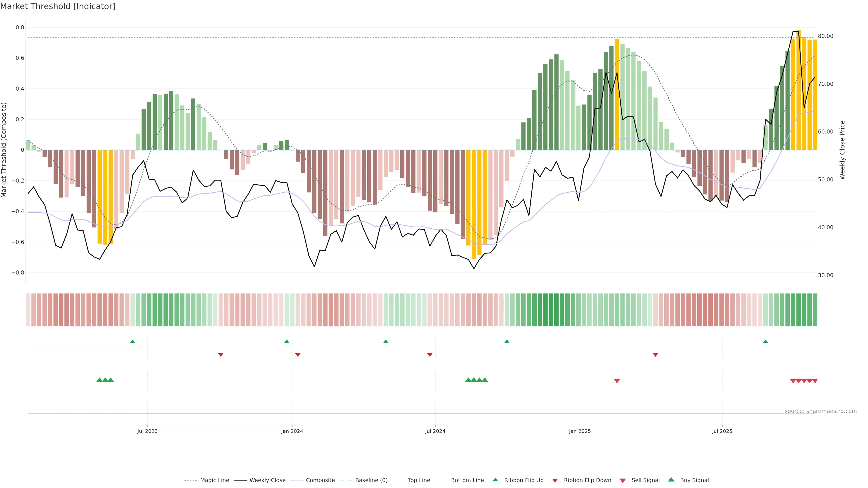Click the Ribbon Flip Up legend triangle
Screen dimensions: 868x488
495,480
